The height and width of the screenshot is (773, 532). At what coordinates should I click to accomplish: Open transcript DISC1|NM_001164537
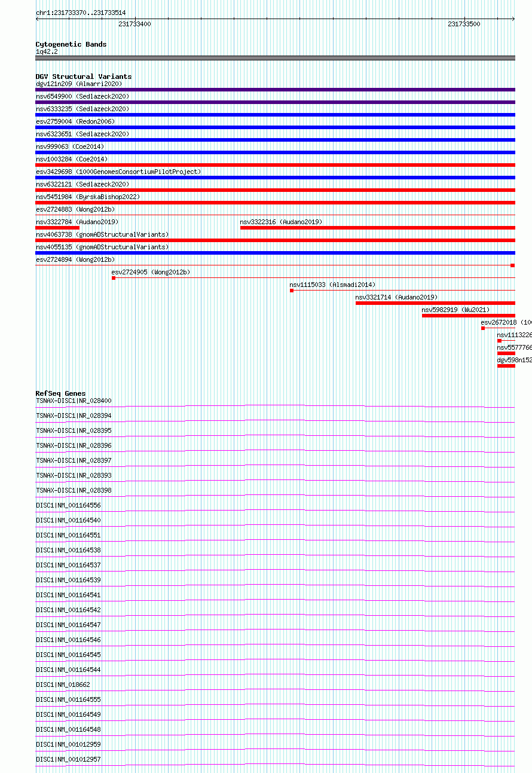tap(68, 565)
